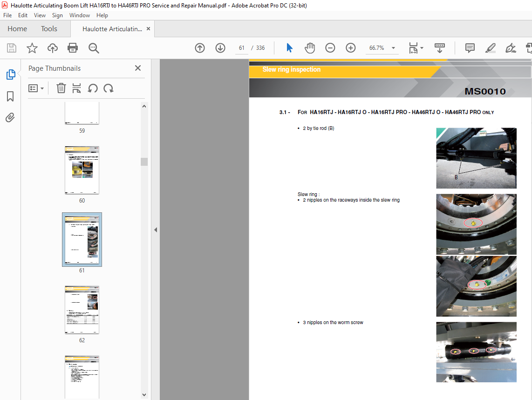
Task: Close the Haulotte document tab
Action: coord(148,29)
